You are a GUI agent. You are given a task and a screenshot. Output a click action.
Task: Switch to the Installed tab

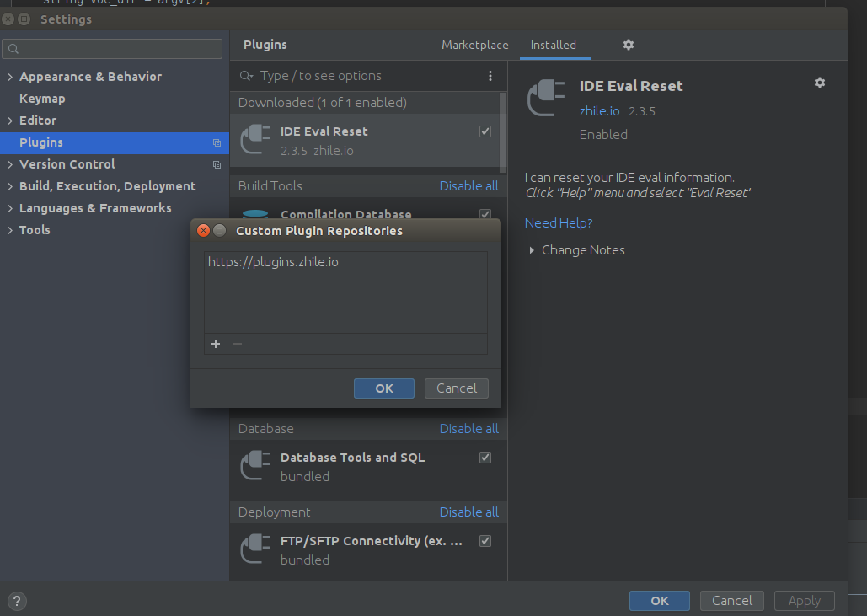pyautogui.click(x=554, y=45)
